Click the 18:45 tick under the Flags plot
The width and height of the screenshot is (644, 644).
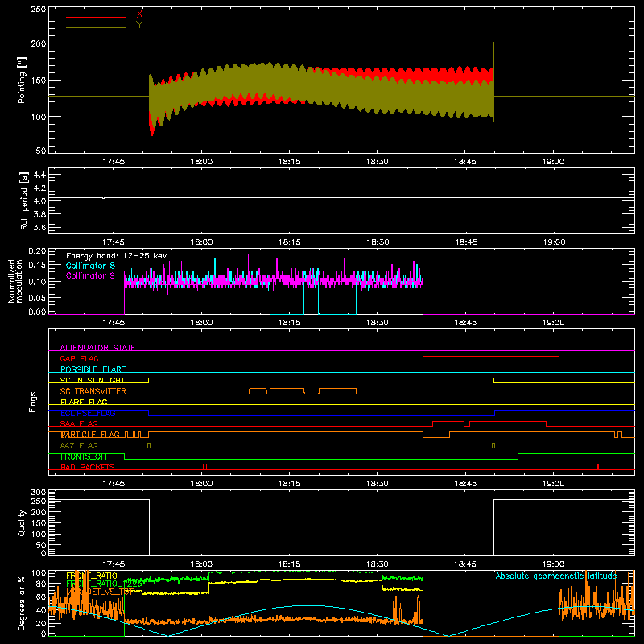pyautogui.click(x=465, y=484)
